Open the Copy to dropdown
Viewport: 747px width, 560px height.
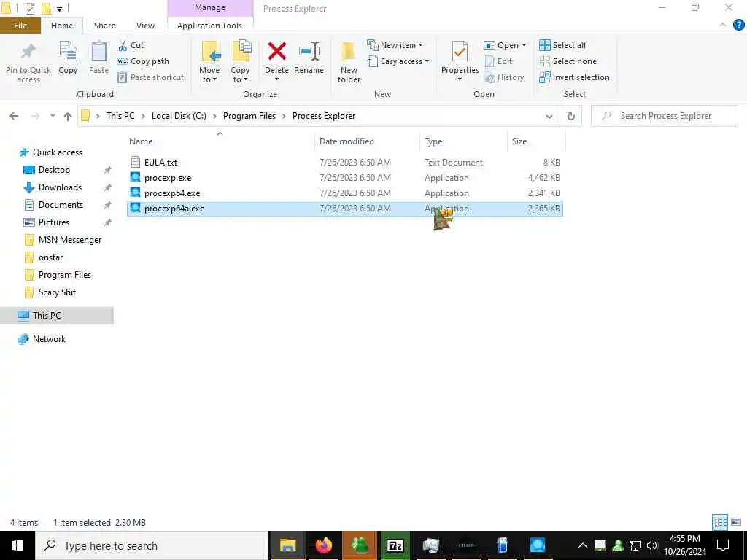click(x=240, y=75)
